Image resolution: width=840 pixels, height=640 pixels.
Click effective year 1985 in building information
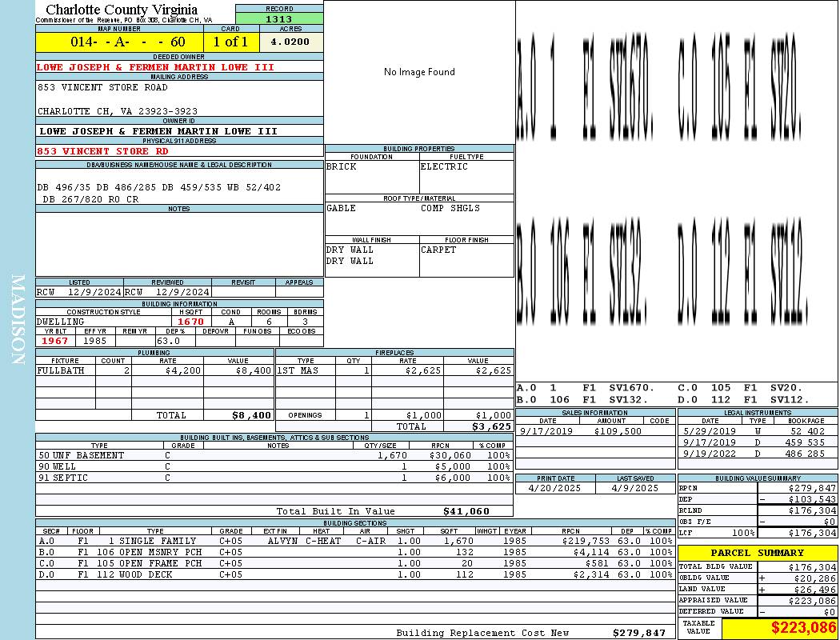pyautogui.click(x=95, y=341)
